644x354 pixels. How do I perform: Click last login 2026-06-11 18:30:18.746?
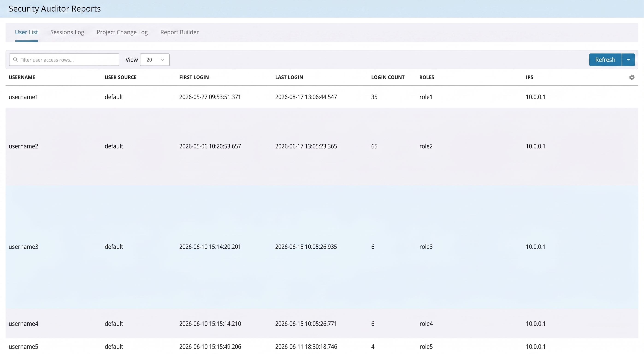pos(306,347)
